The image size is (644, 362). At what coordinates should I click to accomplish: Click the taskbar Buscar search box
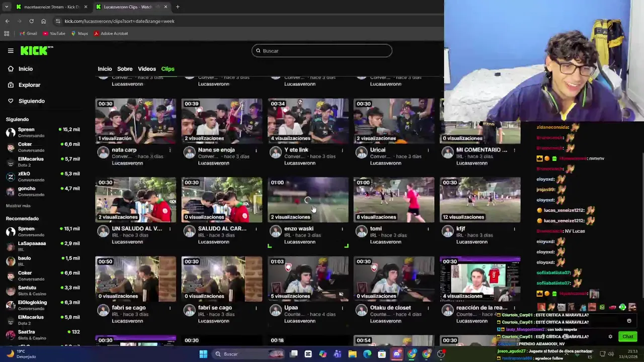tap(248, 354)
